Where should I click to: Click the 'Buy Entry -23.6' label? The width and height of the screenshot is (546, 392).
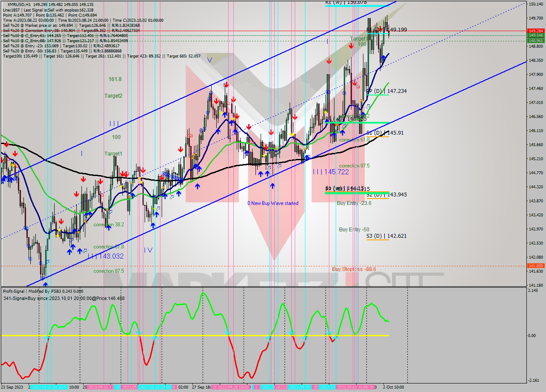click(354, 203)
